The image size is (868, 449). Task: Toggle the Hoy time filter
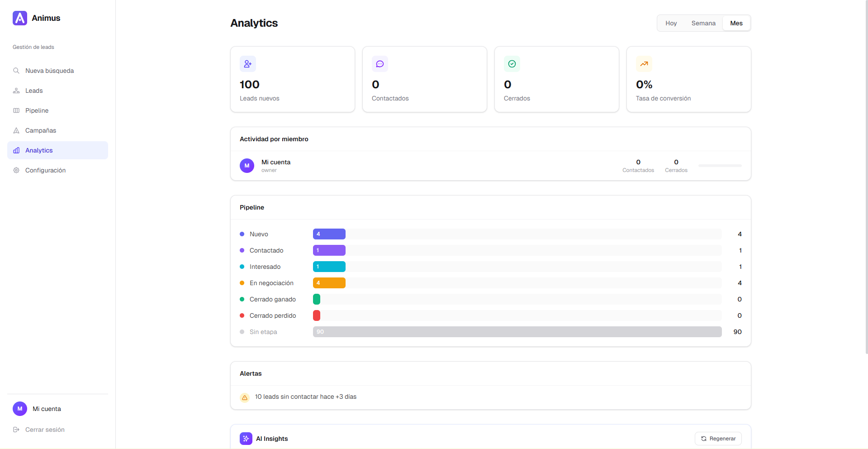pos(671,23)
